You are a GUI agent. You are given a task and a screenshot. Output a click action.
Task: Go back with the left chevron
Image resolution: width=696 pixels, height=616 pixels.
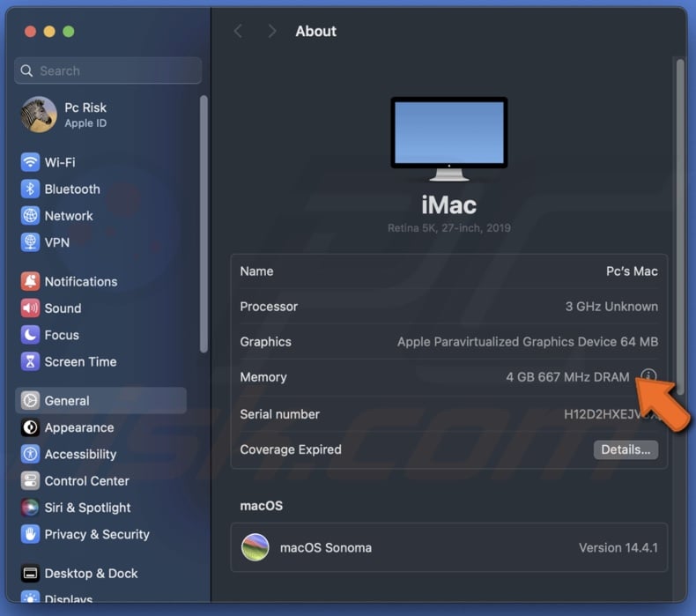[x=239, y=31]
